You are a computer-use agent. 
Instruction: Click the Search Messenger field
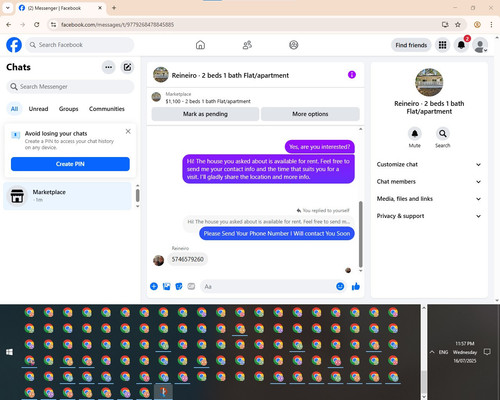[x=70, y=87]
